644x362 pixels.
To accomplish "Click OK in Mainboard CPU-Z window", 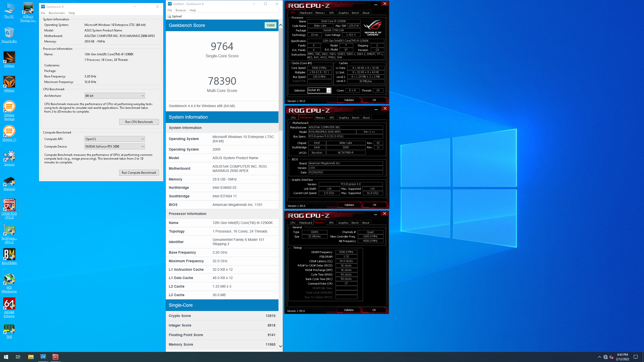I will (x=375, y=205).
